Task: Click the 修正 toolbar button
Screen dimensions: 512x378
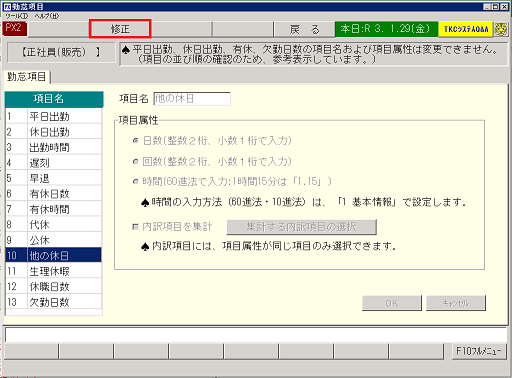Action: pos(120,29)
